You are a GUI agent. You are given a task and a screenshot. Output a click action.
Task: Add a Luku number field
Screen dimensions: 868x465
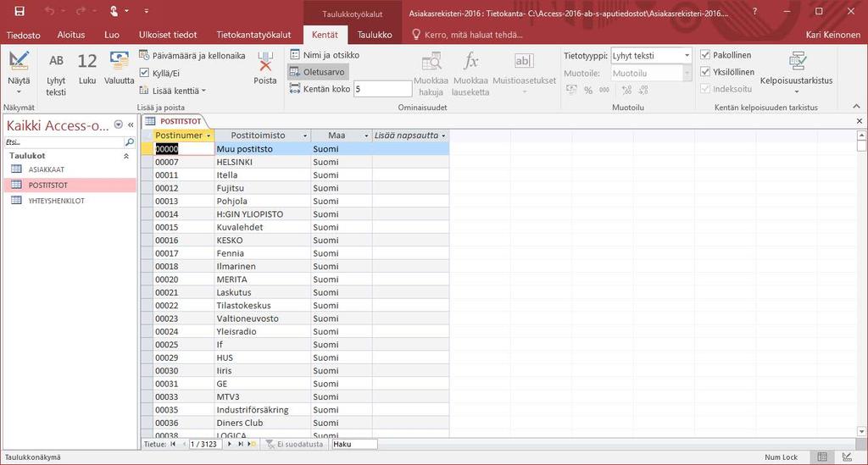[x=87, y=69]
